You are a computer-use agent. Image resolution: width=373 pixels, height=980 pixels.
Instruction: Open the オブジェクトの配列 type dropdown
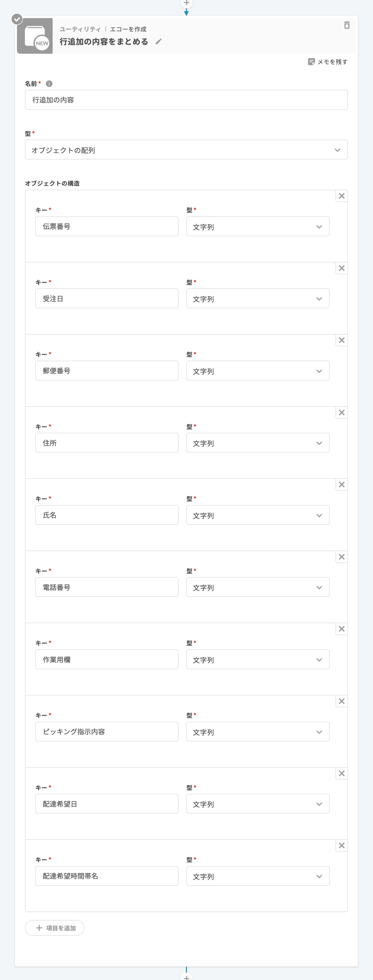[186, 150]
